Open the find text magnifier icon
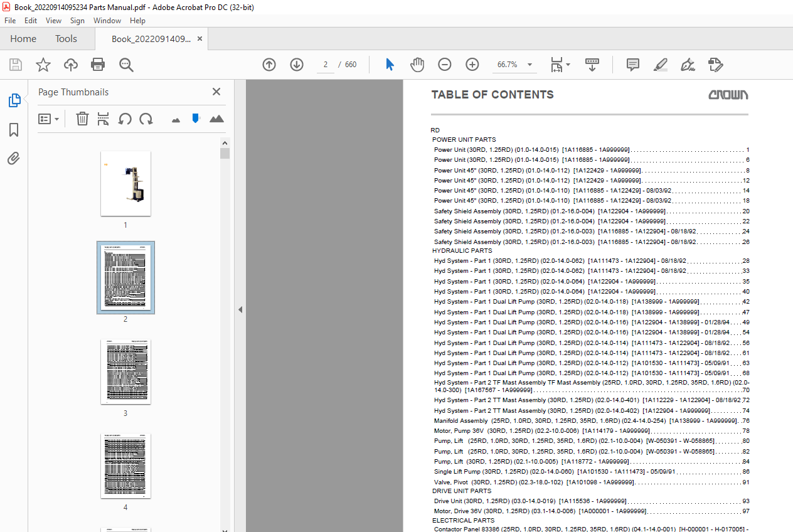The height and width of the screenshot is (532, 793). pyautogui.click(x=126, y=65)
